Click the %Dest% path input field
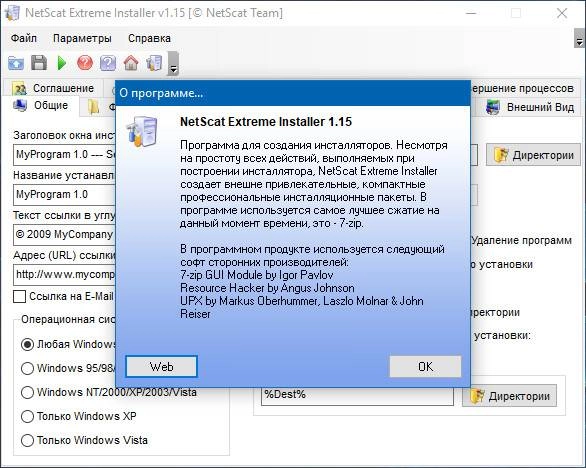 coord(357,395)
